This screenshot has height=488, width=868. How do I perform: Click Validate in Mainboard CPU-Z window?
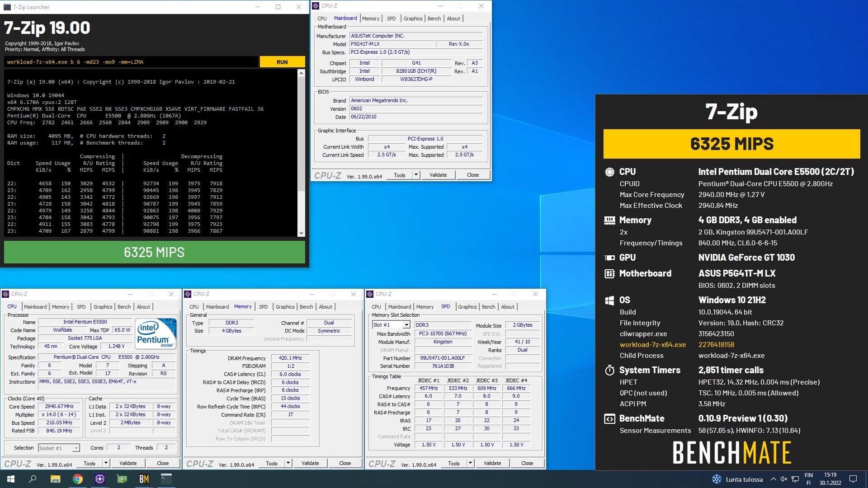coord(438,175)
